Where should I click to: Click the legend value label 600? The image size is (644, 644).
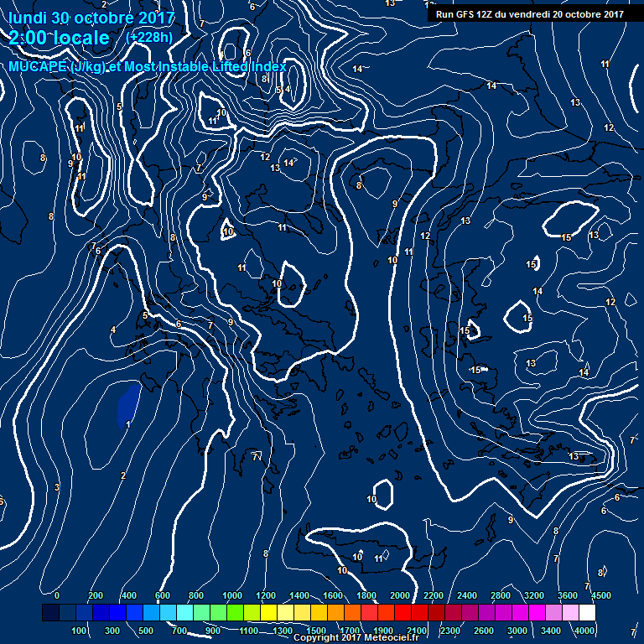pos(163,595)
